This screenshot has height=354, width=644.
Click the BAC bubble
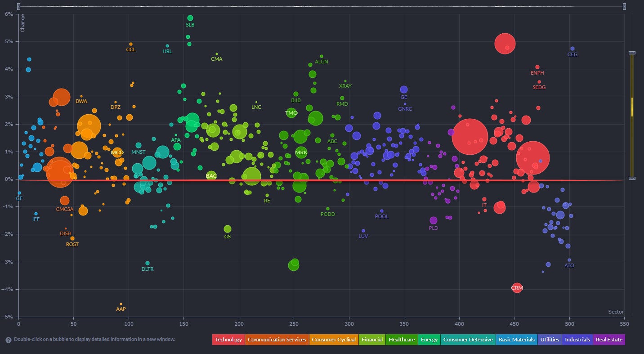click(211, 176)
